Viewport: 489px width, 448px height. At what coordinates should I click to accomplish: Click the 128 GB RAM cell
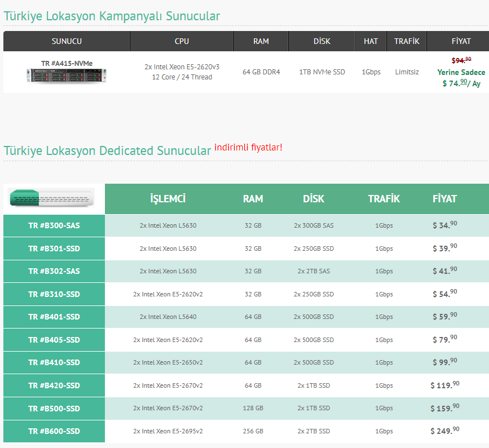[253, 408]
